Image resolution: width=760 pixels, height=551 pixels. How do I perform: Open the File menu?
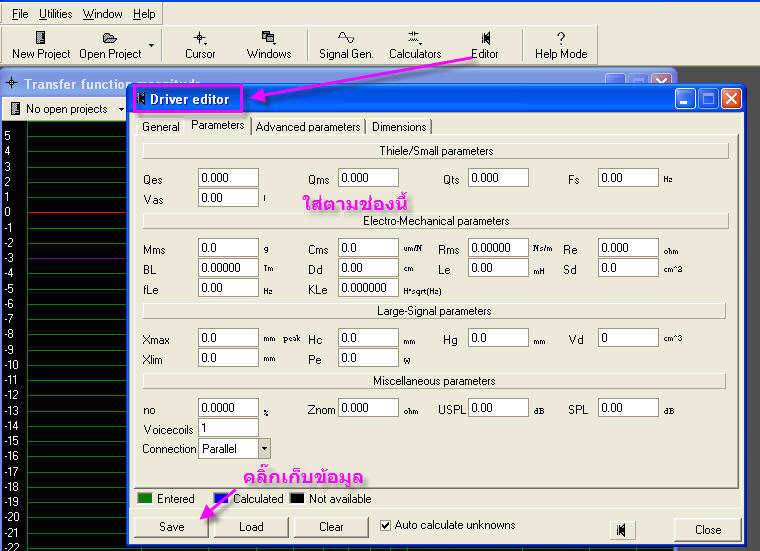point(20,14)
